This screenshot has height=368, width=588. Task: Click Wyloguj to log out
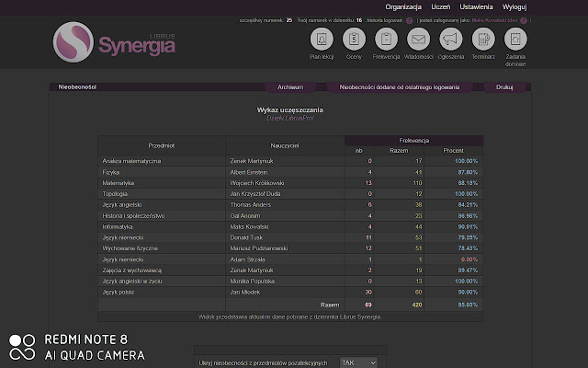coord(514,6)
